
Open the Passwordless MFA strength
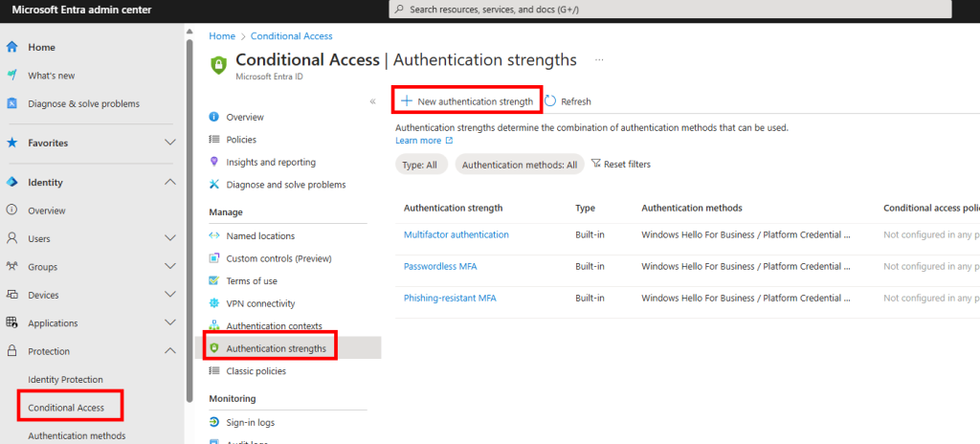pos(440,266)
